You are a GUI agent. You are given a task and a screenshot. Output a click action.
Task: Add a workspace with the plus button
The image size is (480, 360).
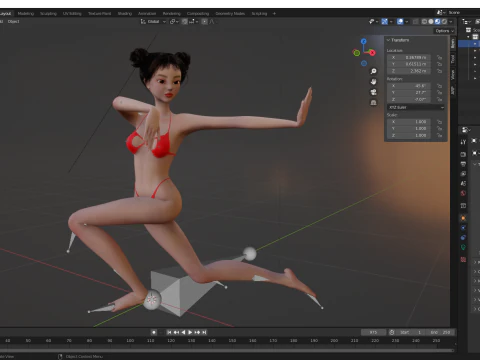pyautogui.click(x=274, y=14)
